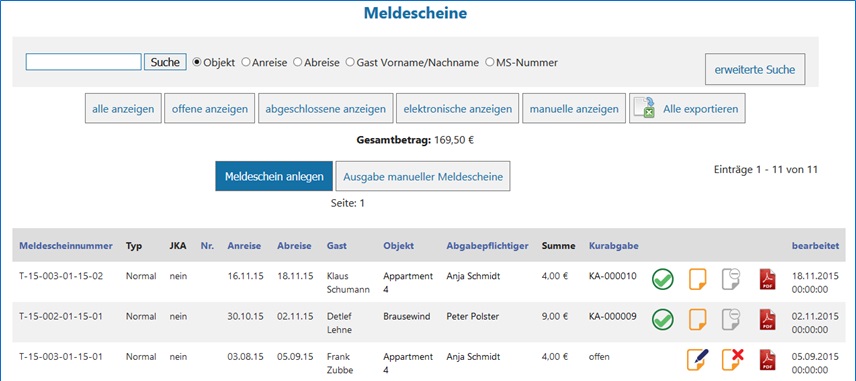Click gray document icon in Brausewind row

[x=731, y=319]
